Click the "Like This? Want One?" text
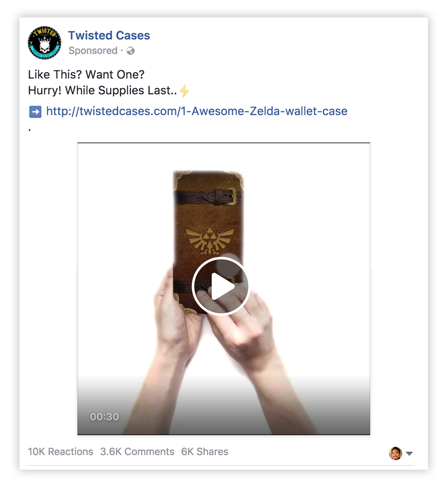Viewport: 448px width, 490px height. tap(87, 75)
